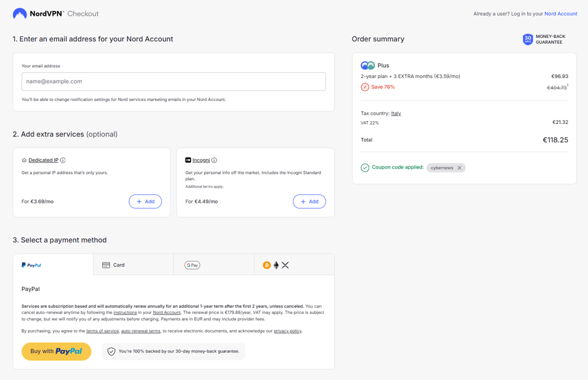Viewport: 588px width, 380px height.
Task: Click the shield icon beside money-back note
Action: (x=111, y=351)
